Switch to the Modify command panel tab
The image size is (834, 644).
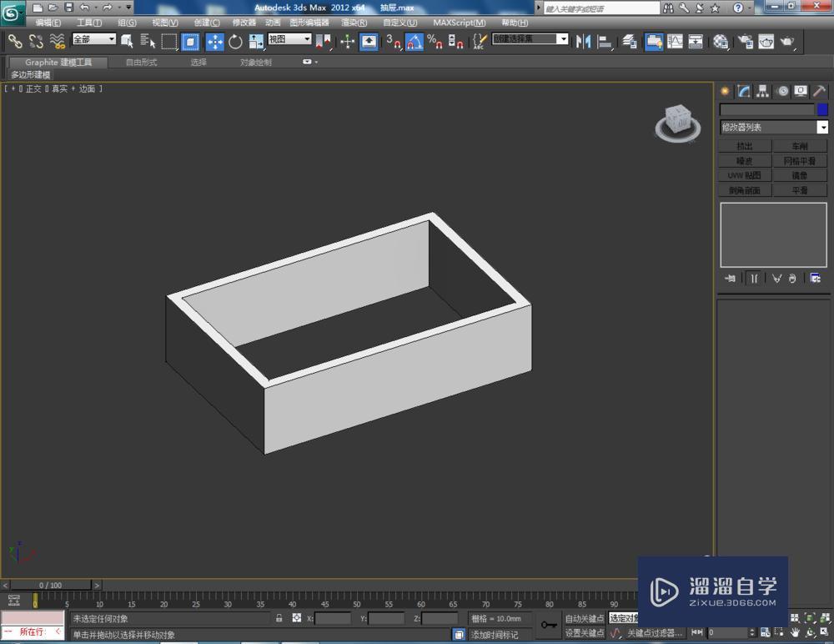(x=744, y=91)
